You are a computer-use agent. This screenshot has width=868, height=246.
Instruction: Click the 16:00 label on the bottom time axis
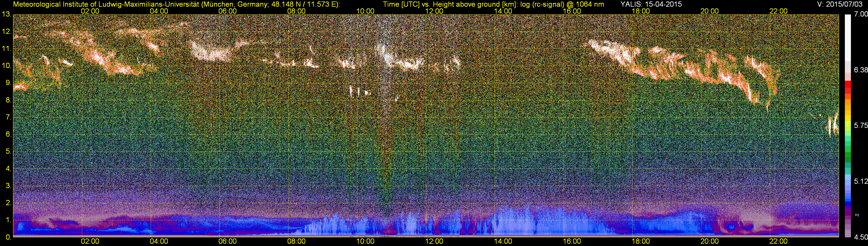click(572, 241)
